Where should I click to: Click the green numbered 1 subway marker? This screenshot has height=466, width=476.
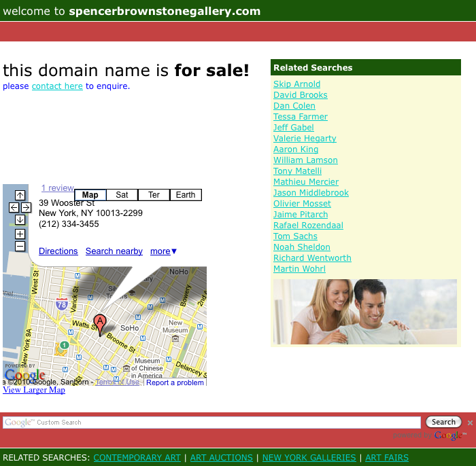(x=64, y=345)
